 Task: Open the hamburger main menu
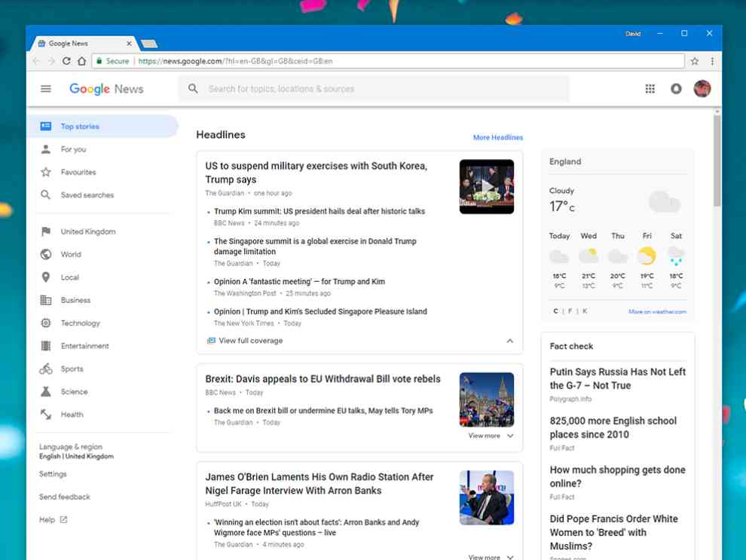tap(46, 88)
